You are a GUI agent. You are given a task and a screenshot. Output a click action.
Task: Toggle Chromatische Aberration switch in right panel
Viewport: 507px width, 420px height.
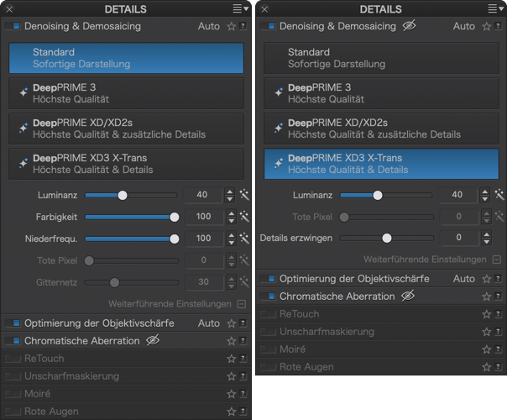tap(268, 296)
